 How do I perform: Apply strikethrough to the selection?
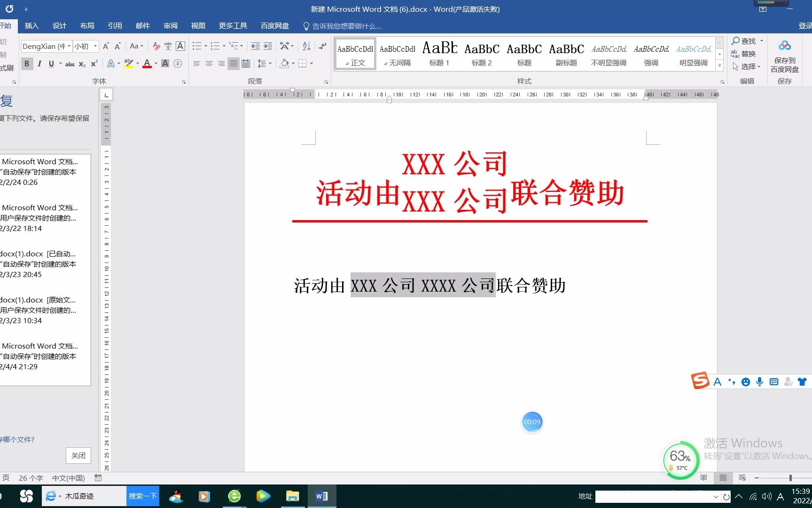(69, 63)
